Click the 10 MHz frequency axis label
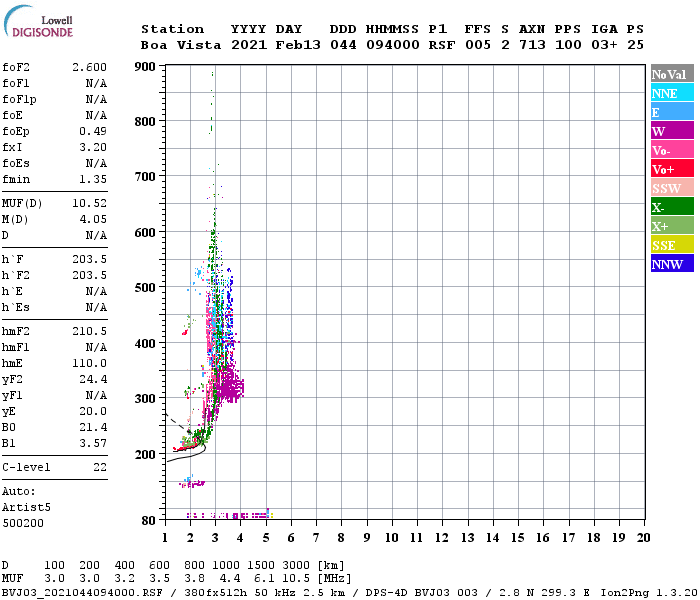 pyautogui.click(x=392, y=538)
